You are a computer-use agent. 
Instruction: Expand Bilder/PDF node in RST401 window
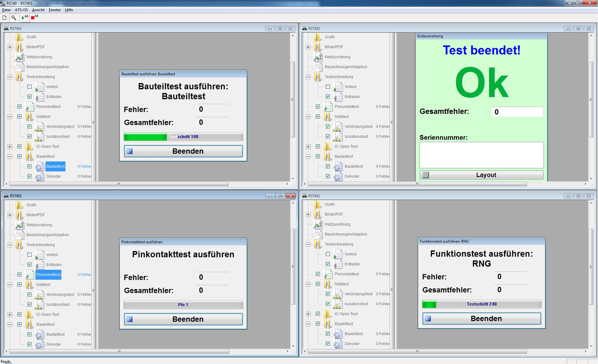click(10, 215)
